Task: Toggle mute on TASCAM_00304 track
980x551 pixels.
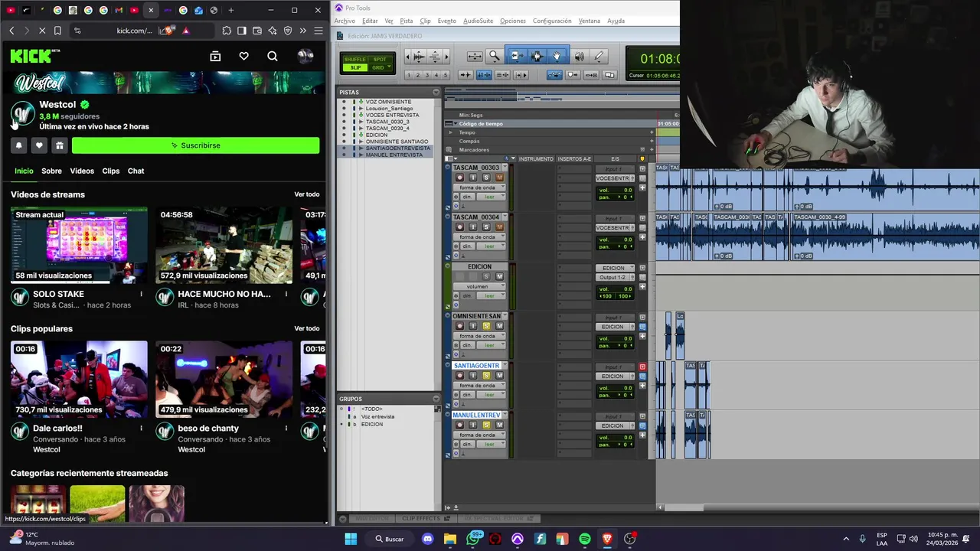Action: coord(499,227)
